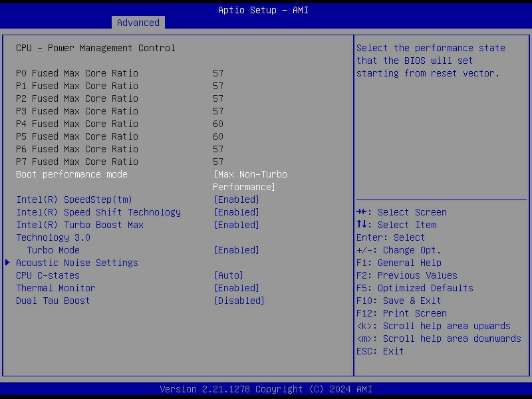Screen dimensions: 532x399
Task: Toggle Intel(R) Speed Shift Technology value
Action: coord(236,212)
